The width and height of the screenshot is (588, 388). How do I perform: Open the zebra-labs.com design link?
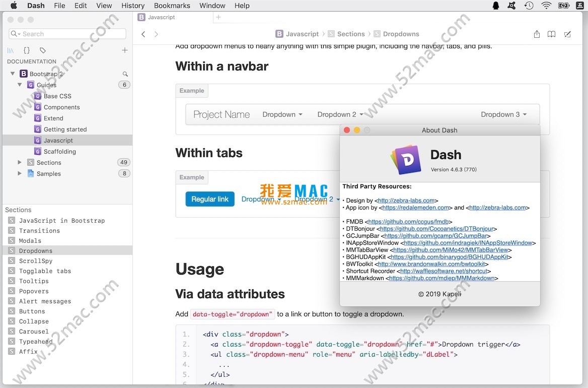coord(406,201)
